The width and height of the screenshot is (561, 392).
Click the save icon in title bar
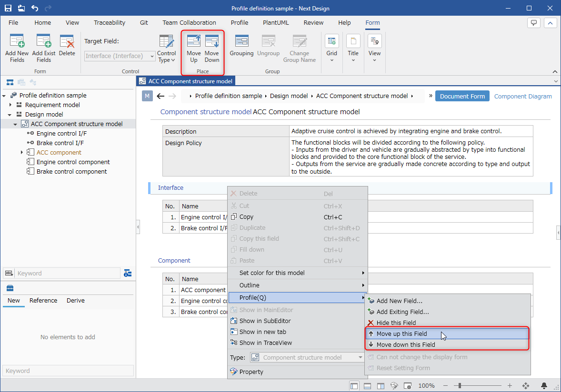click(8, 8)
